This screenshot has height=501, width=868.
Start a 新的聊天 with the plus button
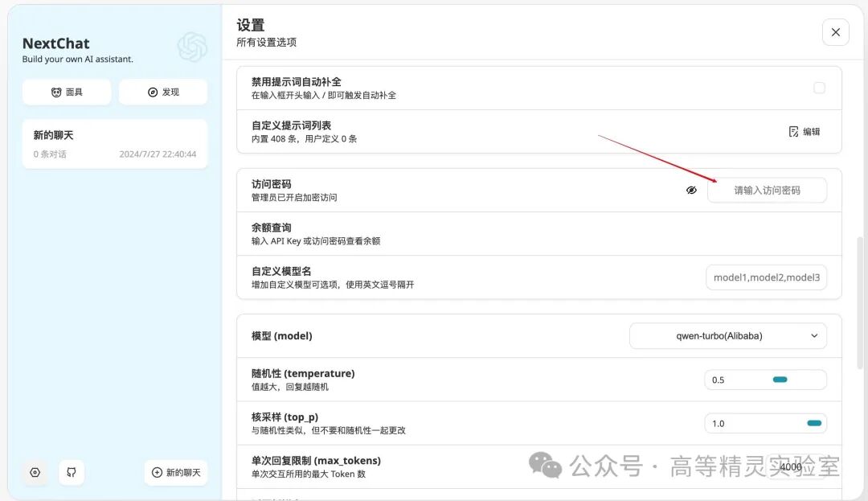(176, 472)
